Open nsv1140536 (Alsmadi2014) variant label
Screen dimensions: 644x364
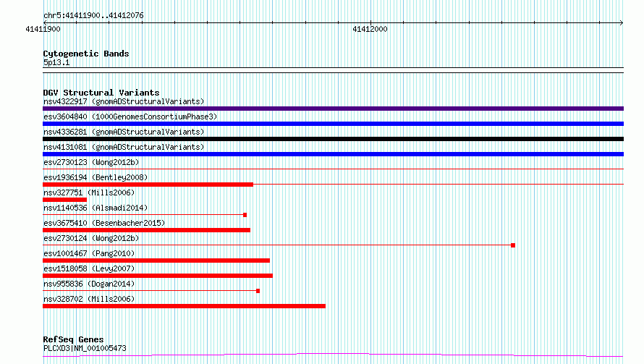96,208
